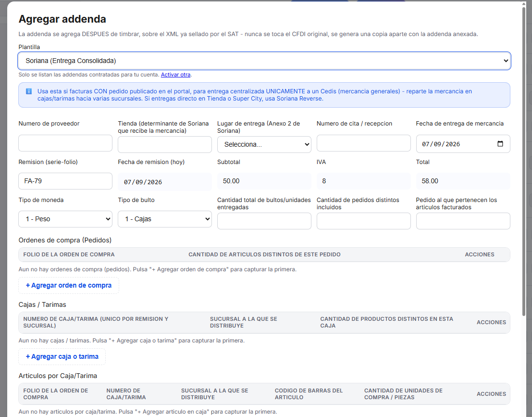Viewport: 532px width, 417px height.
Task: Click 'Cajas / Tarimas' section title
Action: point(42,304)
